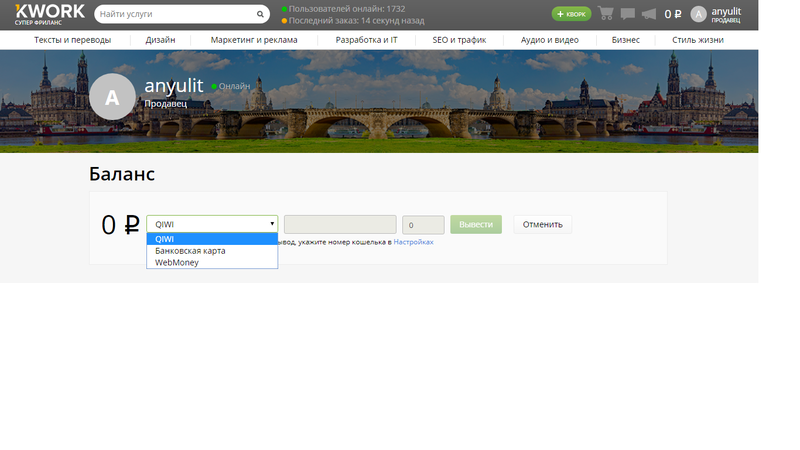Click the small avatar in the header
Image resolution: width=800 pixels, height=450 pixels.
click(x=698, y=14)
